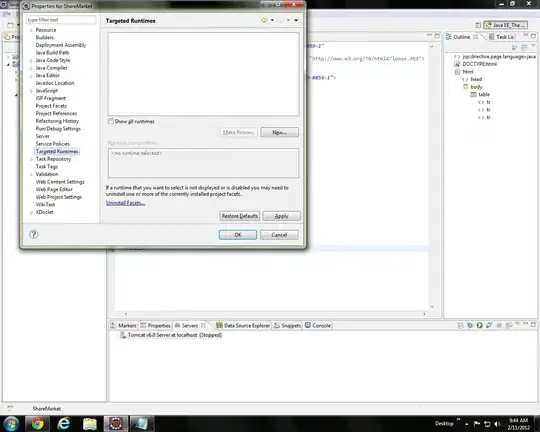Confirm dialog with OK button
The height and width of the screenshot is (432, 540).
[x=238, y=235]
